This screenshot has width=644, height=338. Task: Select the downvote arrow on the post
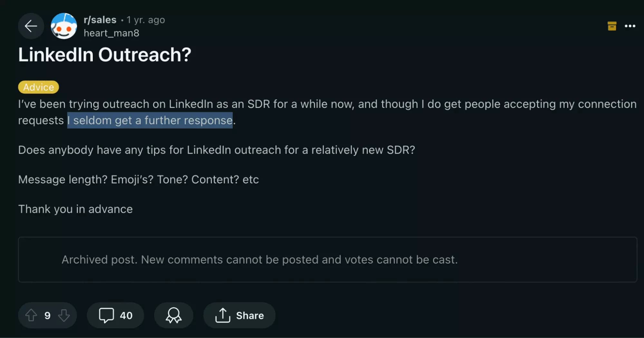click(63, 315)
